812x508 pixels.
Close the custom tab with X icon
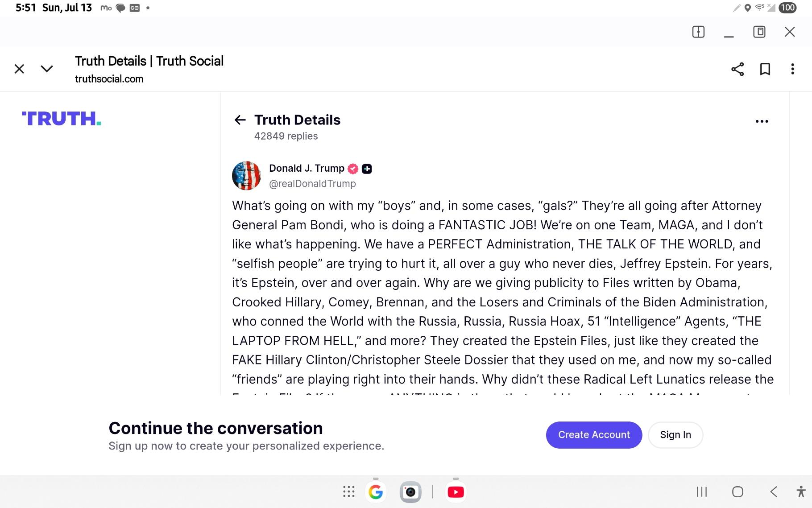(x=19, y=69)
